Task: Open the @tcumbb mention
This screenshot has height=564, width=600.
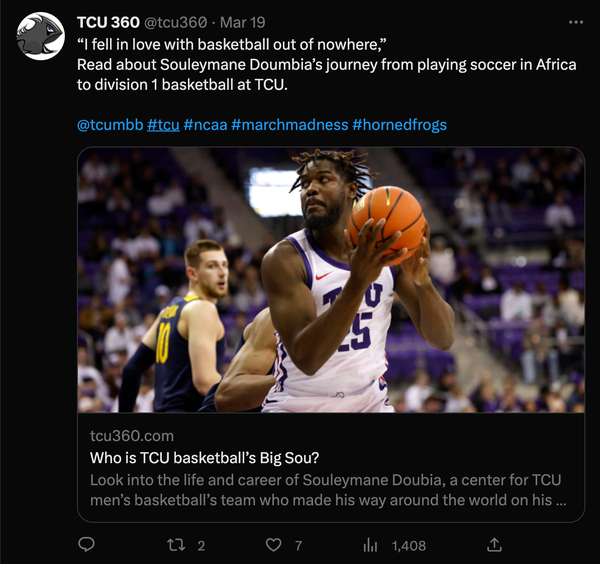Action: coord(109,125)
